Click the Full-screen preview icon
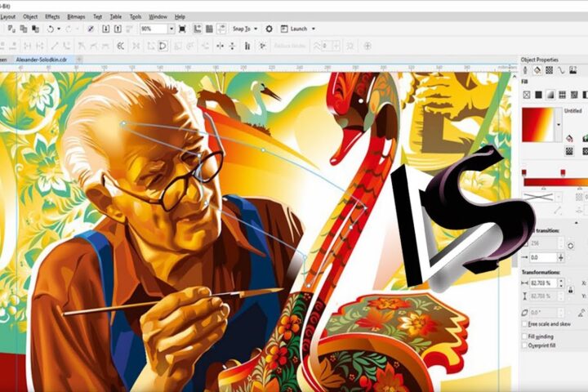The height and width of the screenshot is (392, 588). [x=182, y=29]
